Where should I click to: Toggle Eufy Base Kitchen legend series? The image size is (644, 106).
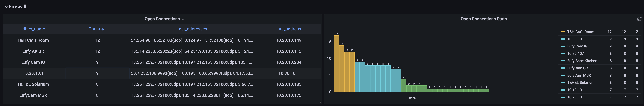[x=582, y=61]
